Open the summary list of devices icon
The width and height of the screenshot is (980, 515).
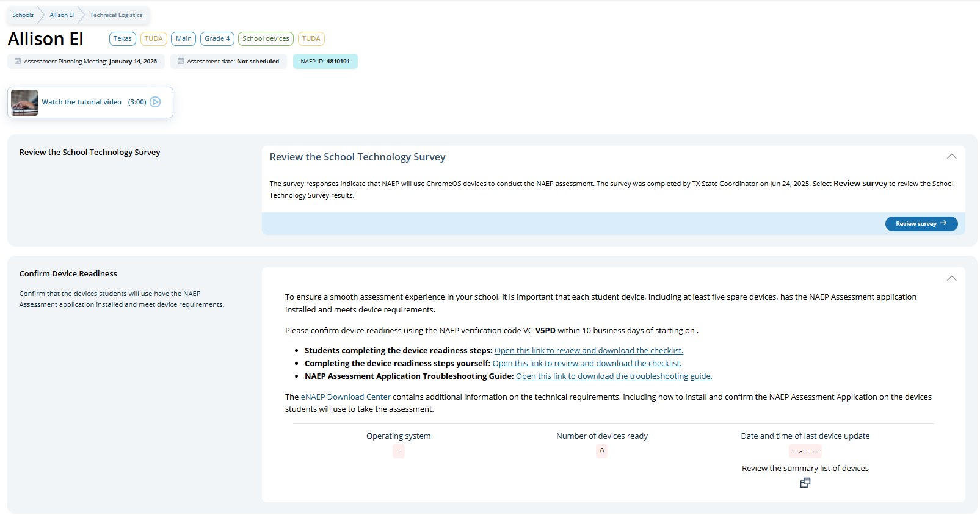805,483
